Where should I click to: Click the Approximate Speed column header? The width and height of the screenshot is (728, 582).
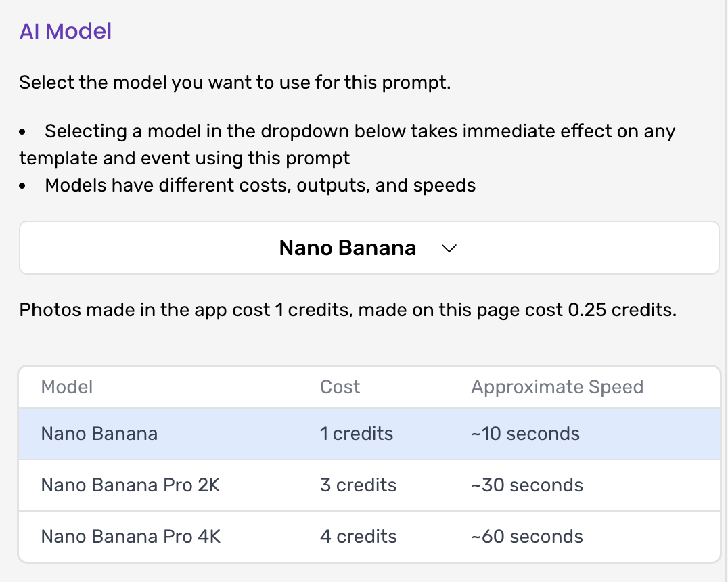coord(557,387)
